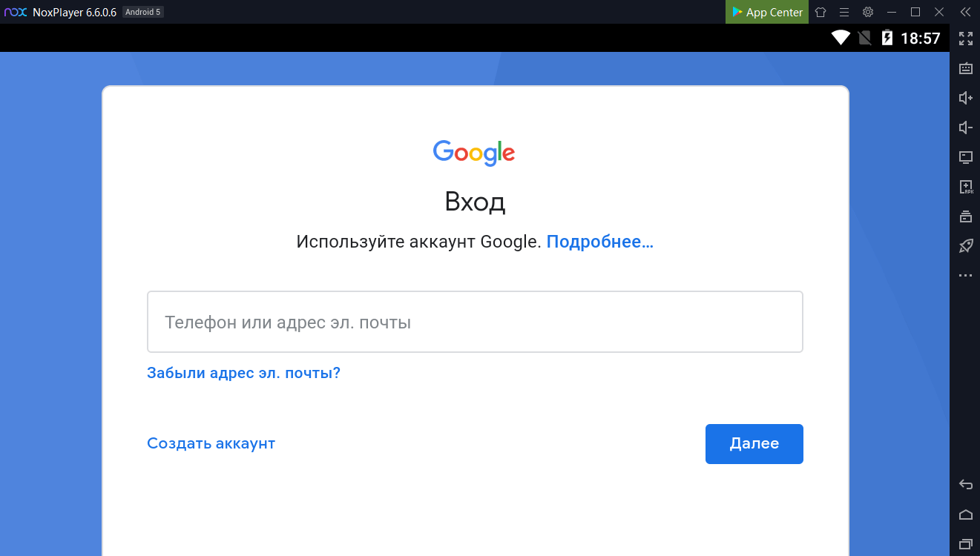Collapse the sidebar with double chevron
Image resolution: width=980 pixels, height=556 pixels.
[x=965, y=12]
